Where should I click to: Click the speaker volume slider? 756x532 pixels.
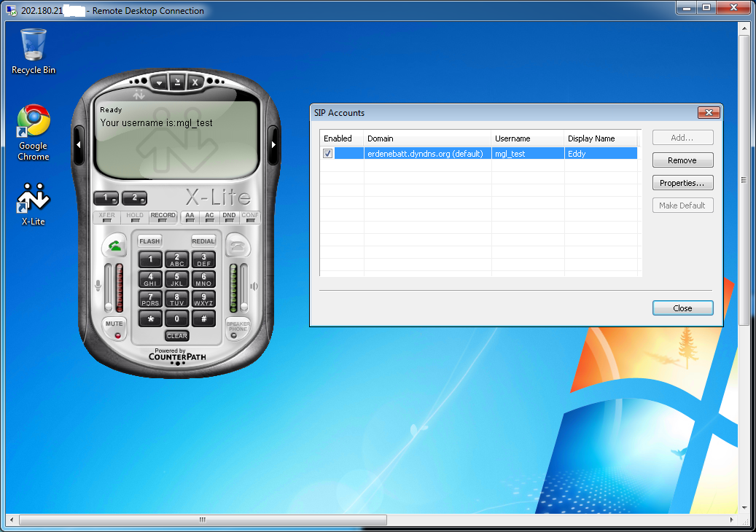coord(244,288)
